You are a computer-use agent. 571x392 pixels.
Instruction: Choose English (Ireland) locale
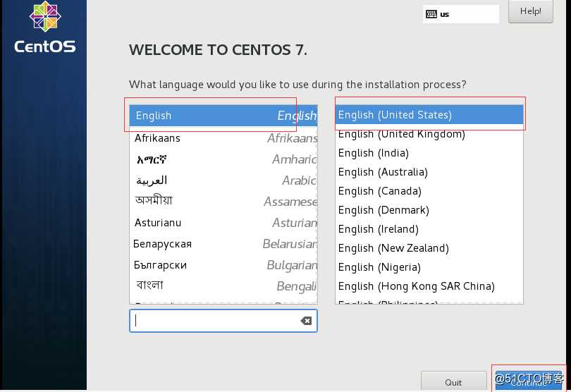click(x=429, y=229)
